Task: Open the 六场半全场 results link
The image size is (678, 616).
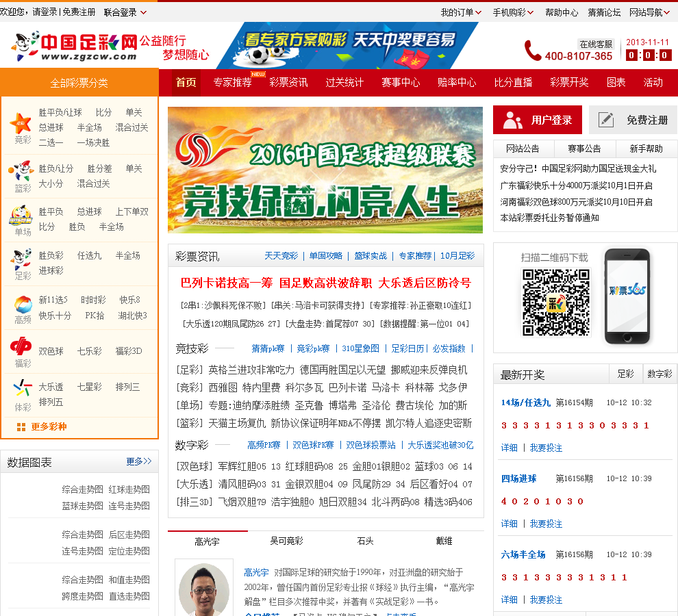Action: pos(523,554)
